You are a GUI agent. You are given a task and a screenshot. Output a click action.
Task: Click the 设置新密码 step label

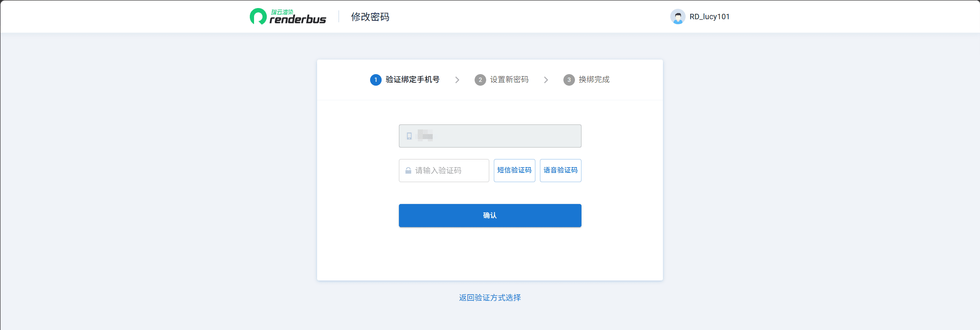[509, 80]
